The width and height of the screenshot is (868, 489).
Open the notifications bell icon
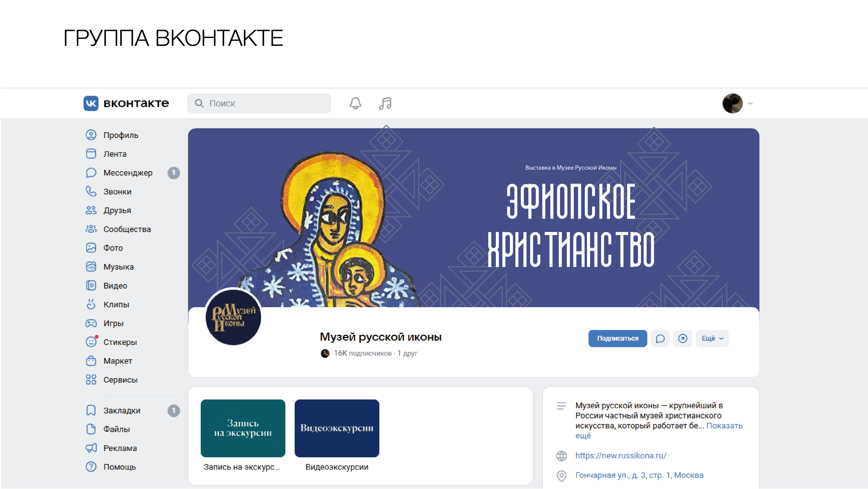pyautogui.click(x=355, y=103)
